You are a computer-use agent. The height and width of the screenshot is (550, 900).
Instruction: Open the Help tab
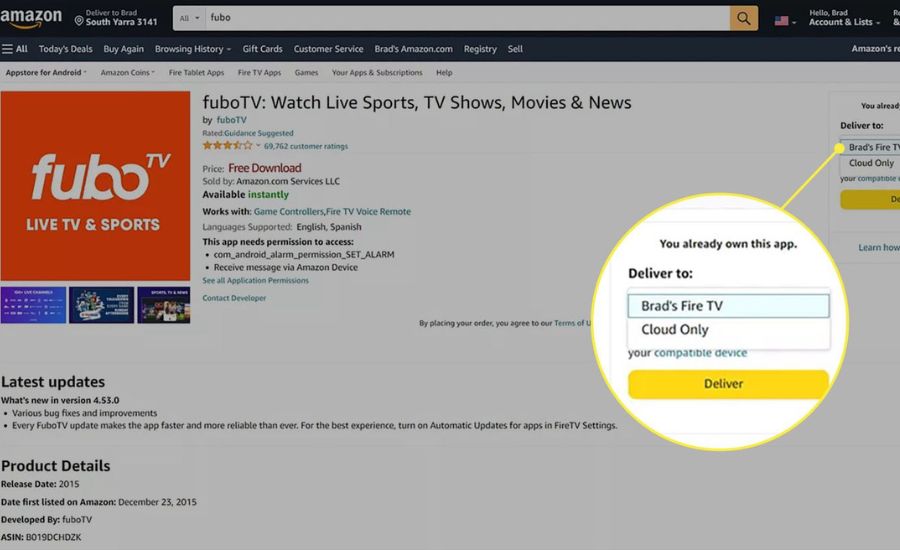pos(444,72)
